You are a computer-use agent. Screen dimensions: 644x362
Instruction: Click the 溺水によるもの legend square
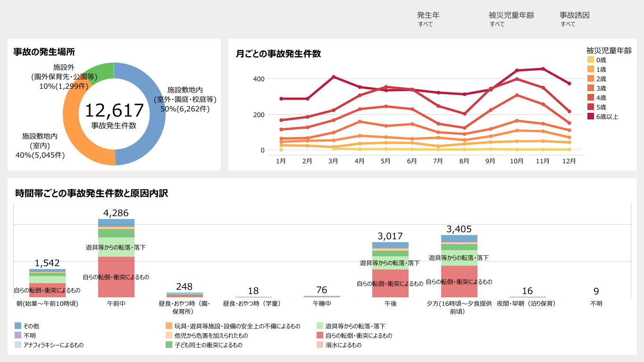(x=320, y=345)
